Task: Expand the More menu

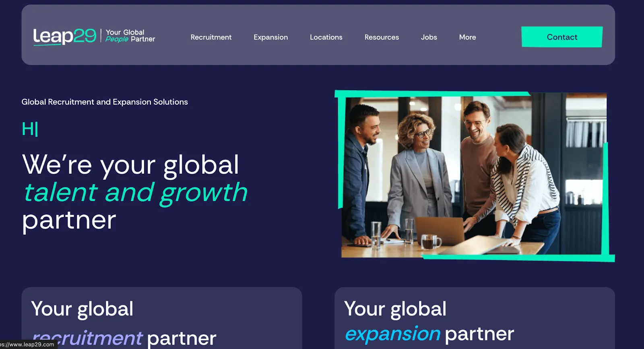Action: 467,37
